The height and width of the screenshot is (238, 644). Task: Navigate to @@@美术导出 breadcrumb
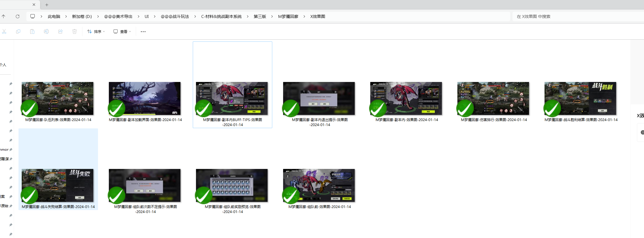[118, 16]
